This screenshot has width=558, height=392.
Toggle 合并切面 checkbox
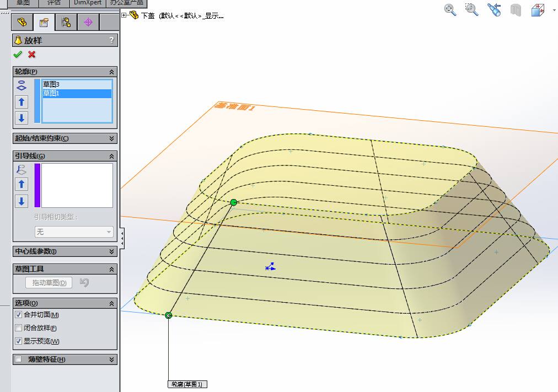19,314
